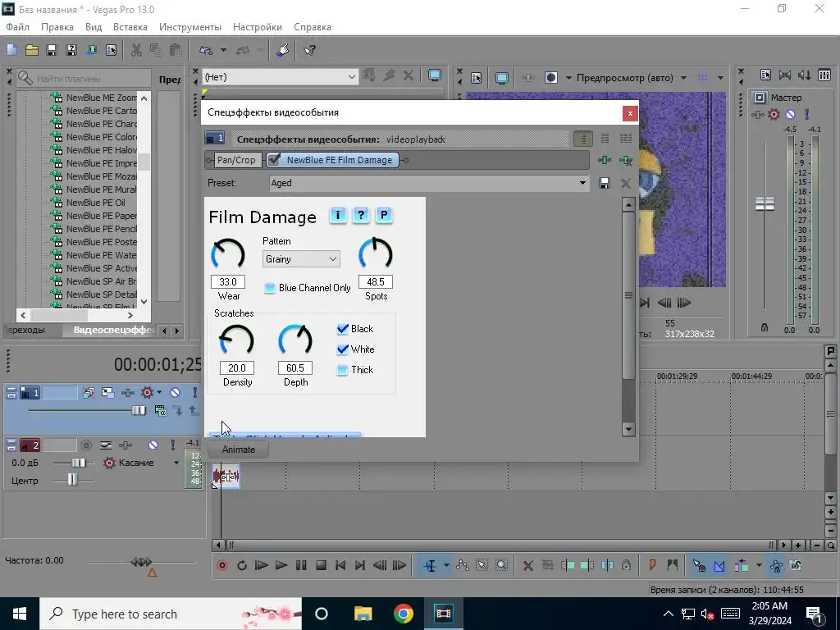Open Настройки menu
Screen dimensions: 840x630
point(257,27)
